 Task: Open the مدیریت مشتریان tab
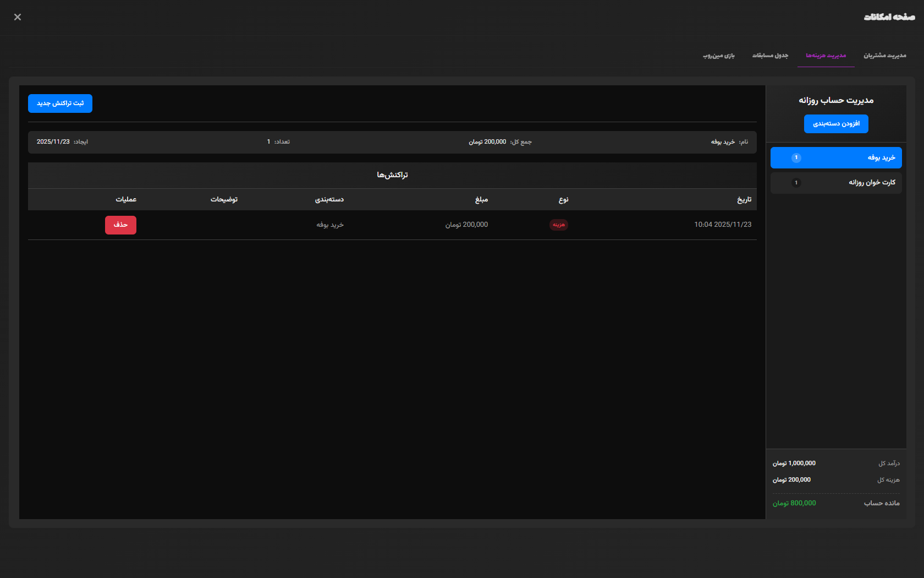coord(884,56)
